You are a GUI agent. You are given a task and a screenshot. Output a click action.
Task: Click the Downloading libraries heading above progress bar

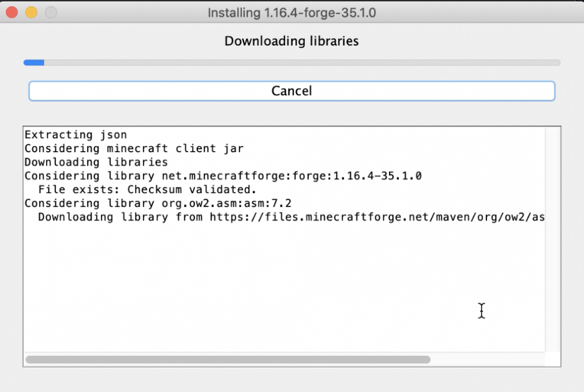point(291,41)
